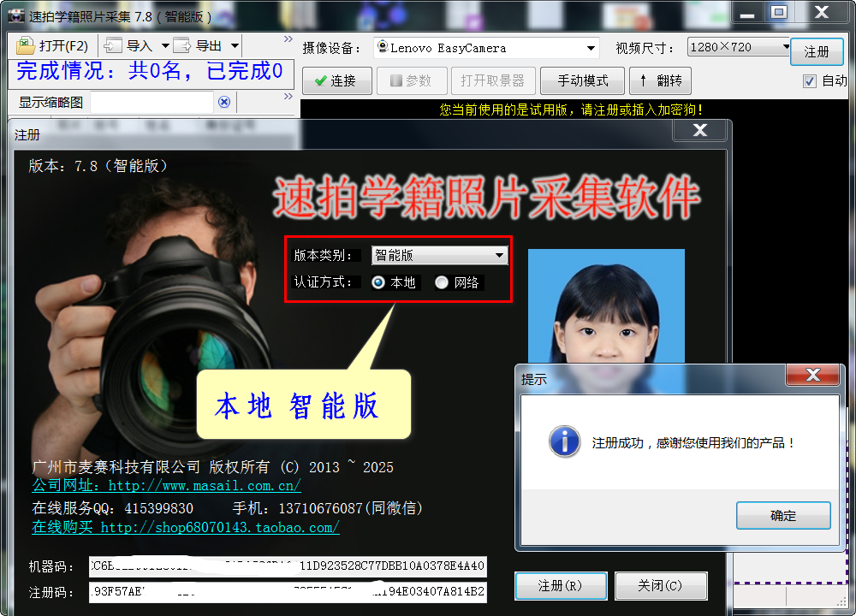856x616 pixels.
Task: Click the 注册成功，感谢您使用我们的产品 message text
Action: tap(693, 442)
